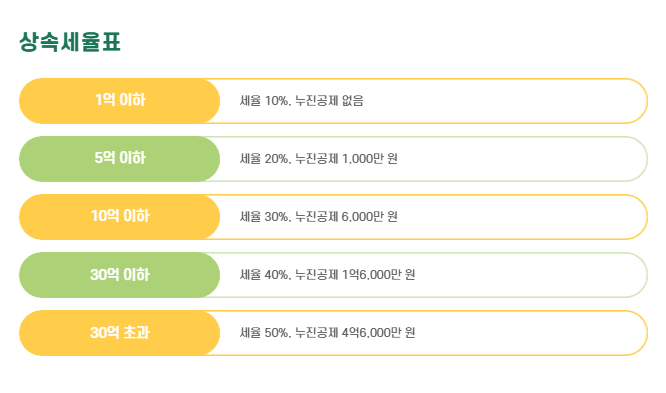Click 누진공제 1억6,000만 원 text
The image size is (666, 393).
[x=355, y=275]
